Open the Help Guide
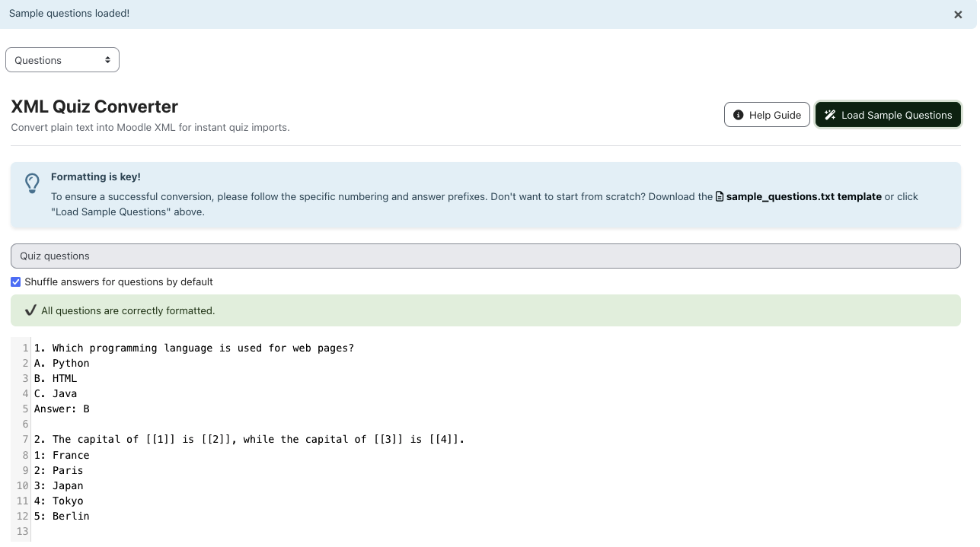 click(x=767, y=115)
